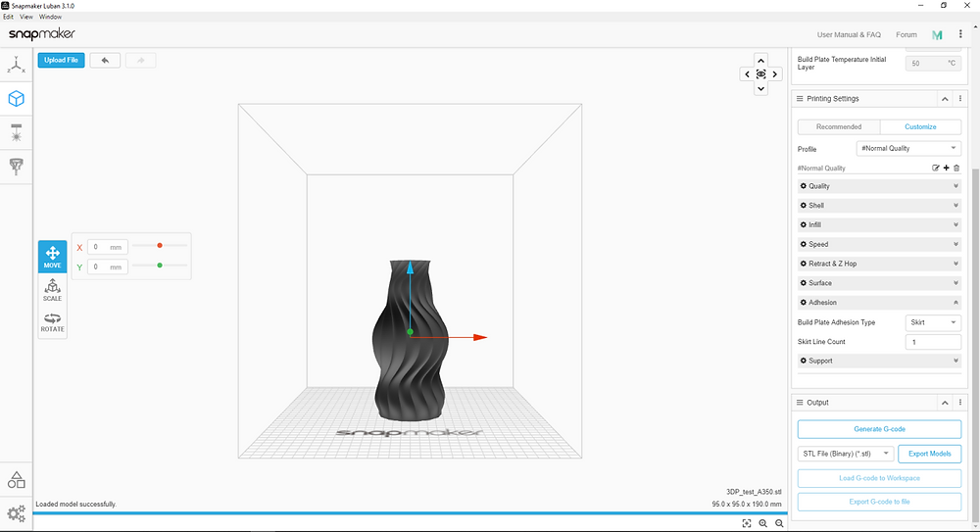
Task: Click the Skirt Line Count field
Action: coord(933,342)
